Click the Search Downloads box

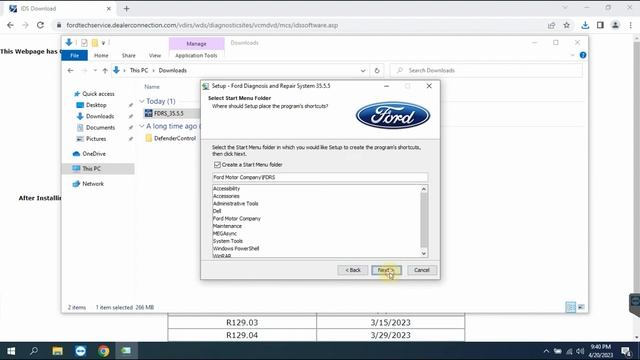point(486,70)
